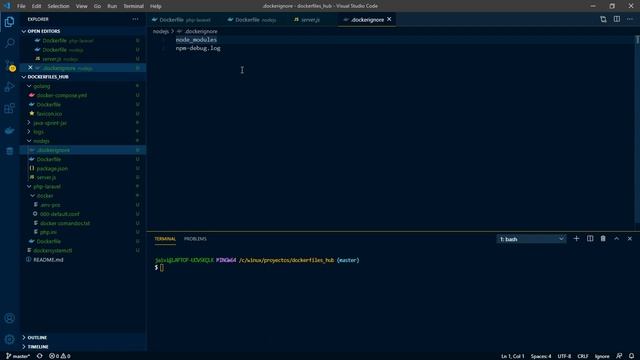Change file encoding UTF-8
The width and height of the screenshot is (640, 360).
coord(564,356)
